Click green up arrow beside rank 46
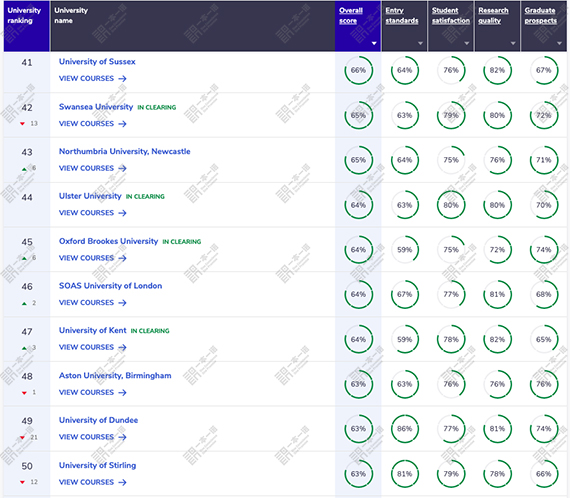The image size is (570, 498). [x=24, y=304]
